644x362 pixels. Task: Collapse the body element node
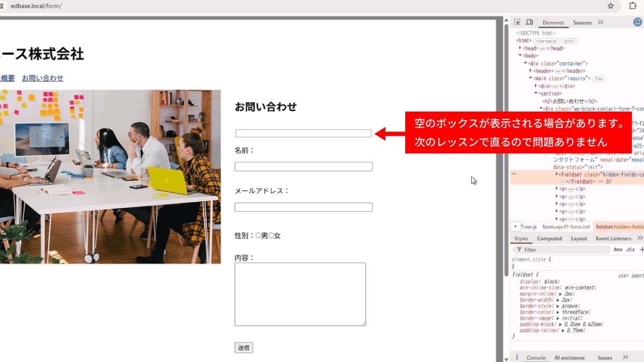[521, 55]
